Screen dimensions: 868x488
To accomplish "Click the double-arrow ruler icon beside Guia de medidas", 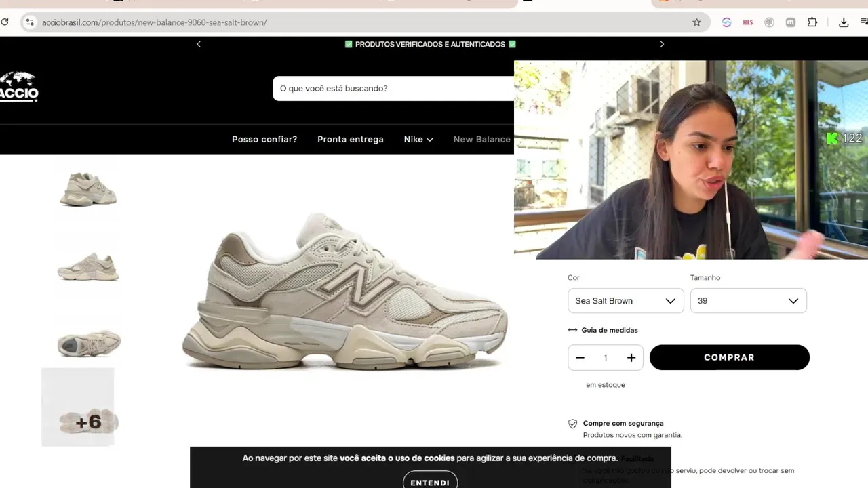I will pos(572,330).
